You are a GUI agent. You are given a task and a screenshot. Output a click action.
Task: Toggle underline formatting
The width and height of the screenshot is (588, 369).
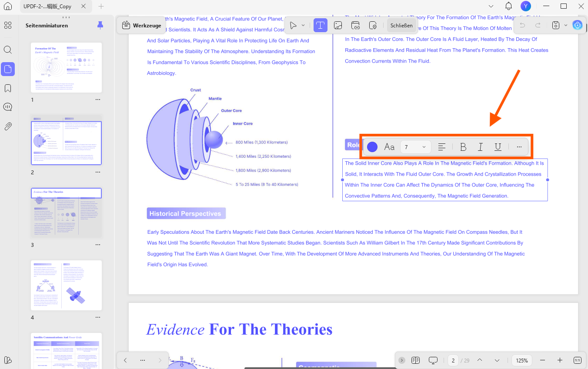point(498,147)
